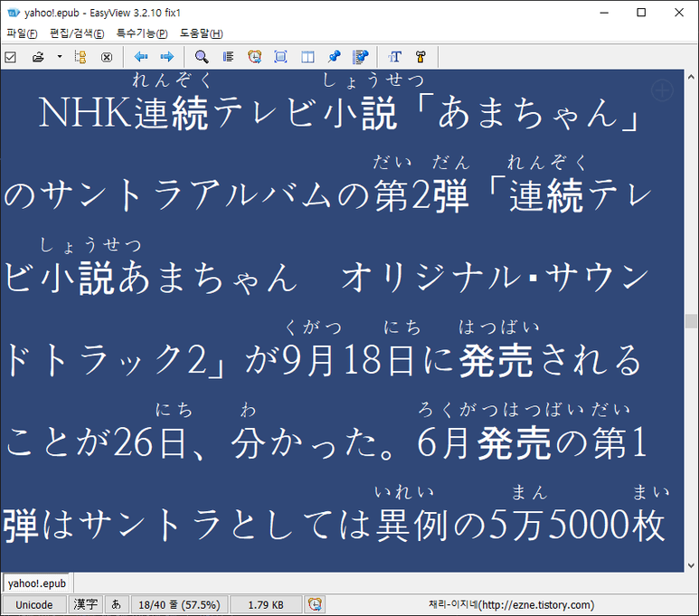Click the faint circled plus icon
The width and height of the screenshot is (699, 616).
click(662, 90)
